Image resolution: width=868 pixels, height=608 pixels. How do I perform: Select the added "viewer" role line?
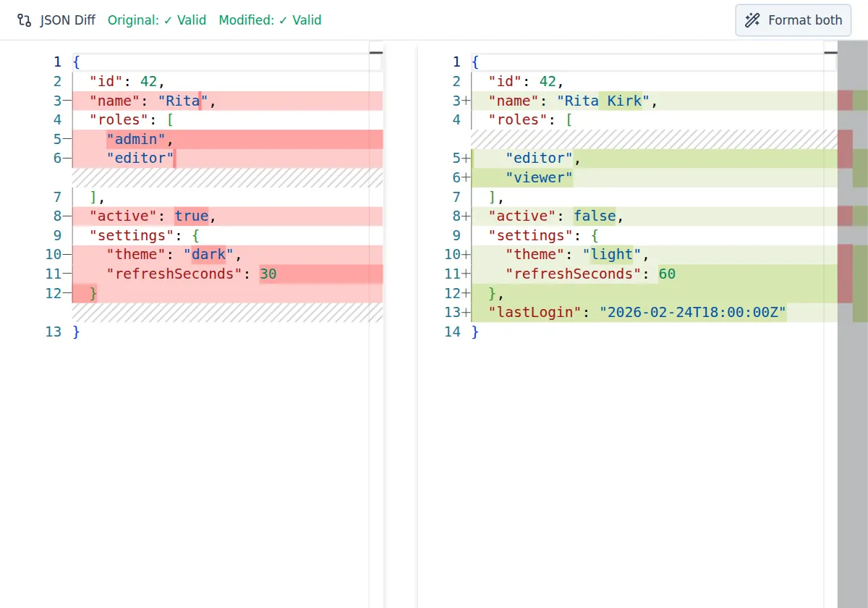pos(539,177)
